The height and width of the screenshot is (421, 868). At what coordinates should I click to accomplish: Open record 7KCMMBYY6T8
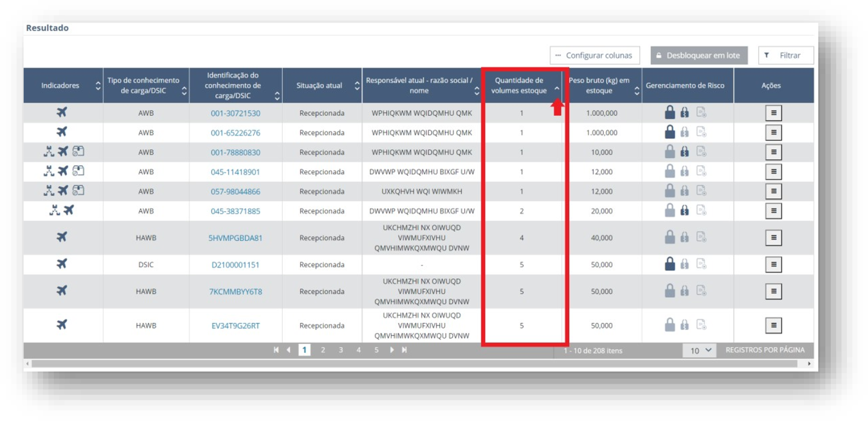coord(236,291)
